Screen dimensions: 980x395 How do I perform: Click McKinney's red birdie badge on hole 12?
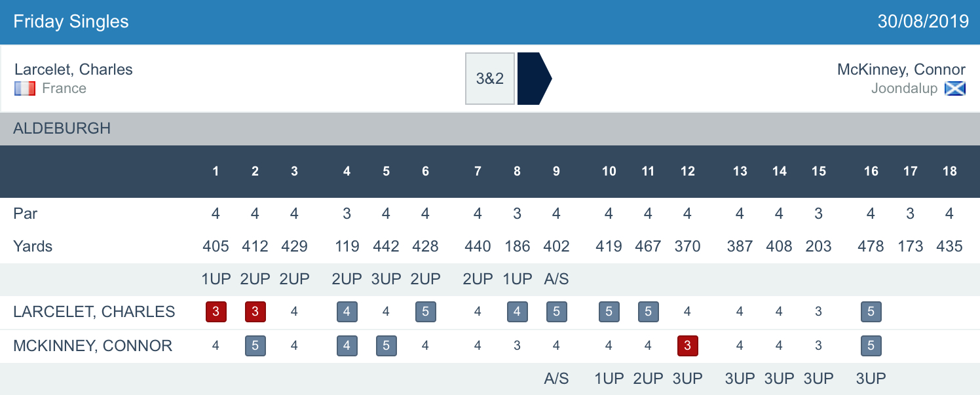(x=687, y=345)
